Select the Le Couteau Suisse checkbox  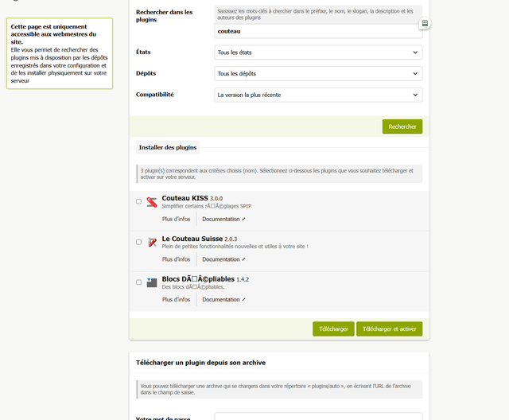click(138, 242)
